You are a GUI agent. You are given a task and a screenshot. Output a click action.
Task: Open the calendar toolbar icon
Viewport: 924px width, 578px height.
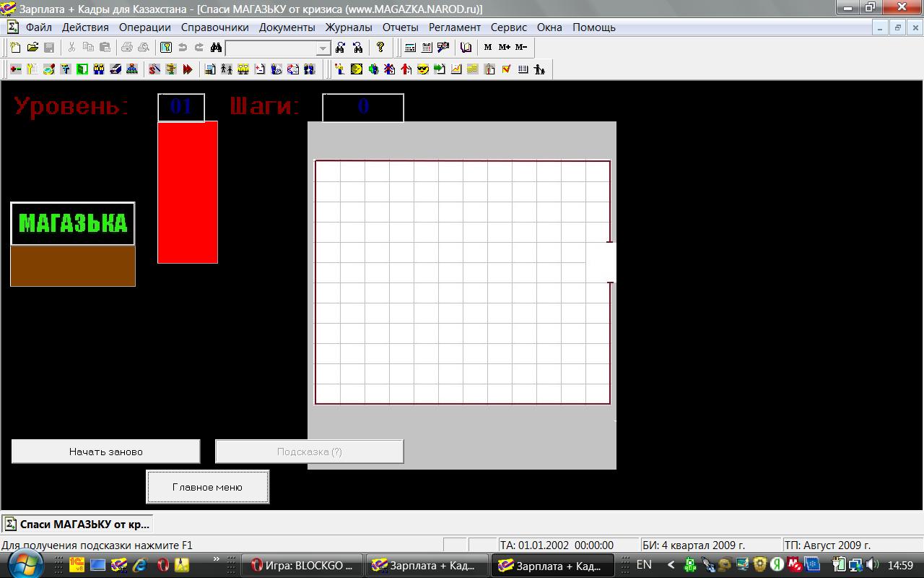tap(427, 48)
